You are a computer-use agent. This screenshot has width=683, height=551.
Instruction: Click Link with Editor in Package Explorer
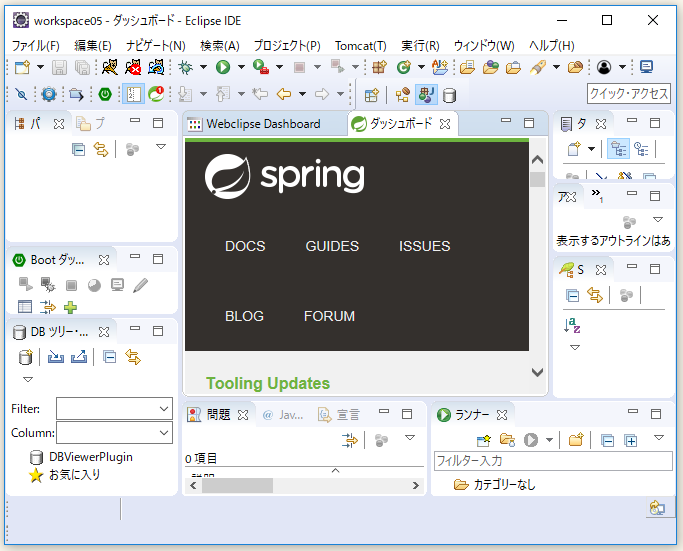point(101,150)
